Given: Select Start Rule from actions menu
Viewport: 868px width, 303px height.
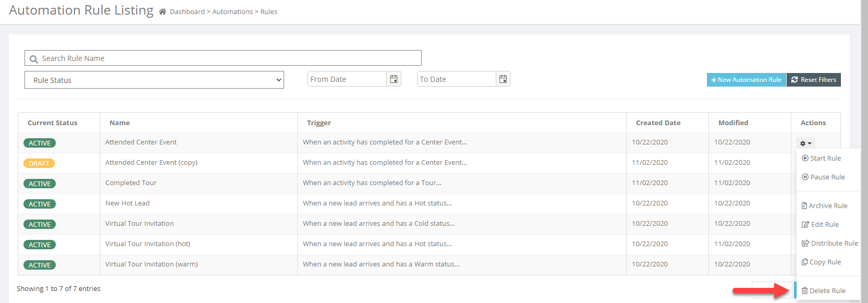Looking at the screenshot, I should pos(821,158).
